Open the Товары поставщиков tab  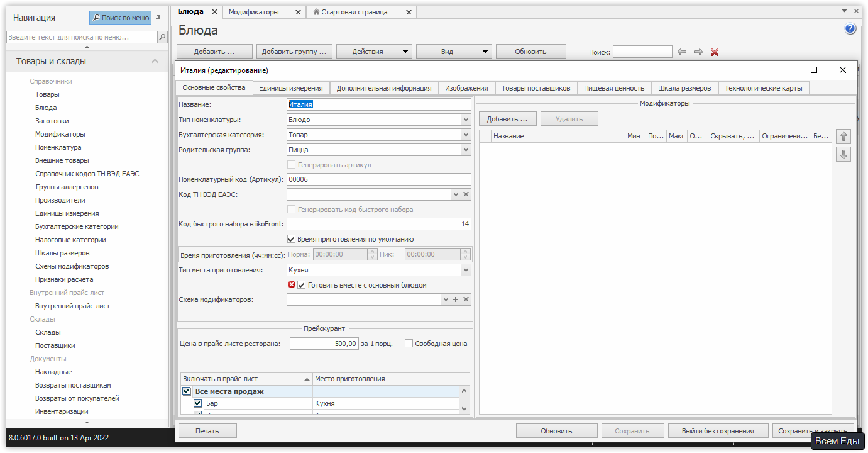click(536, 88)
